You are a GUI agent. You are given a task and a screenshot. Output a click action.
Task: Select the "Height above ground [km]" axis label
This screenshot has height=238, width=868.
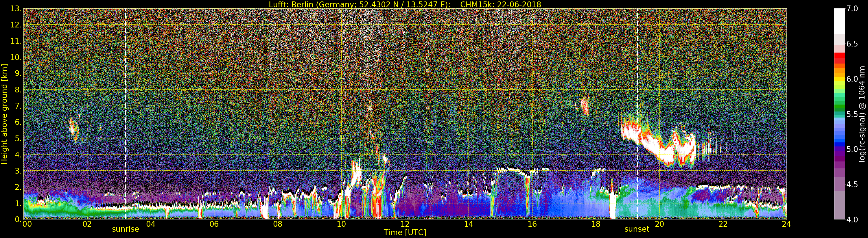tap(4, 114)
